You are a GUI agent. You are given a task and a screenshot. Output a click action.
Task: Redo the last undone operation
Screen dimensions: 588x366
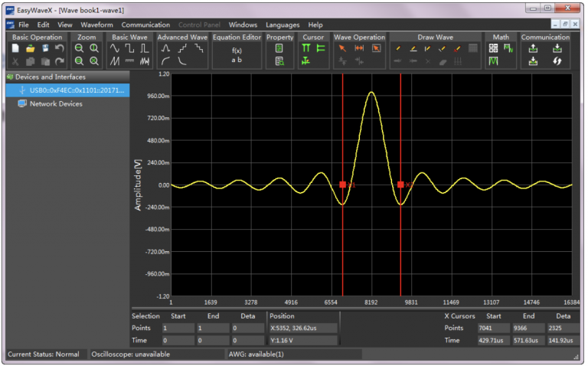(60, 61)
